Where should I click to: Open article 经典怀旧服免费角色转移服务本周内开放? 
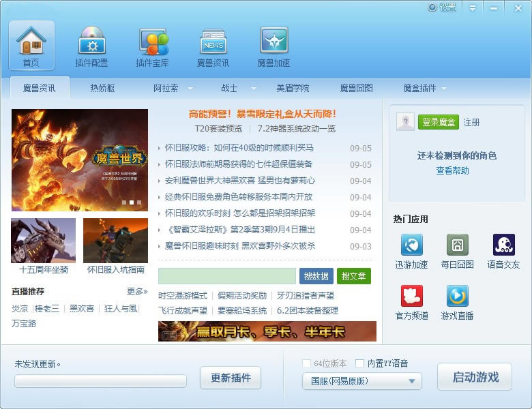[239, 197]
